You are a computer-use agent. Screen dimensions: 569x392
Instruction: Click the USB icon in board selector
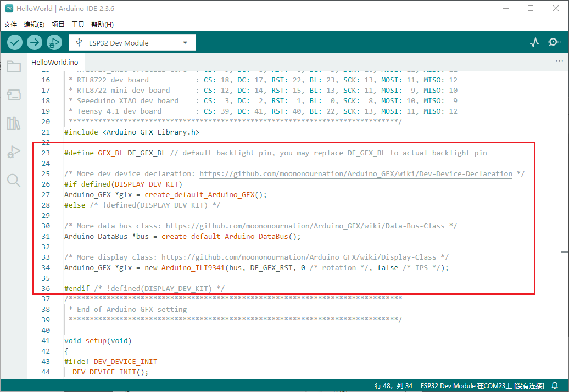[x=79, y=43]
